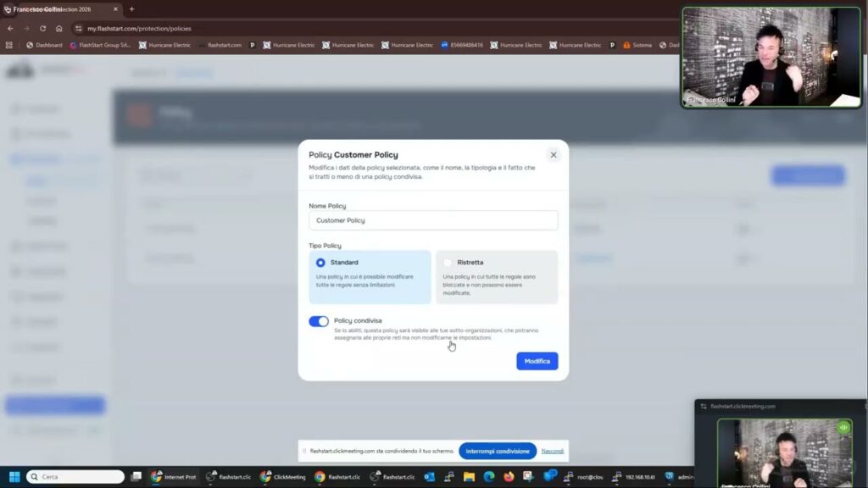Click the 'Policy condivisa' label text

pyautogui.click(x=358, y=320)
